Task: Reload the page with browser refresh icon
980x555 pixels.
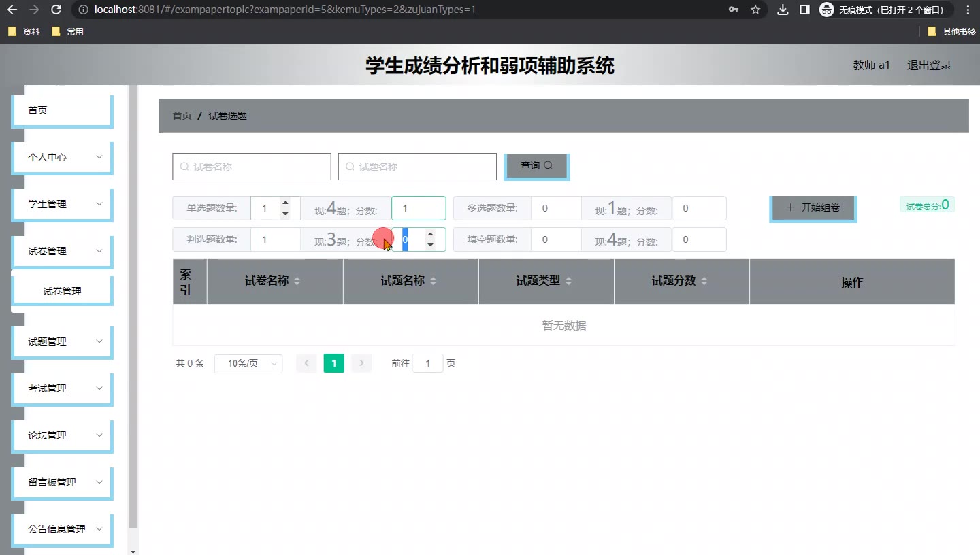Action: point(56,10)
